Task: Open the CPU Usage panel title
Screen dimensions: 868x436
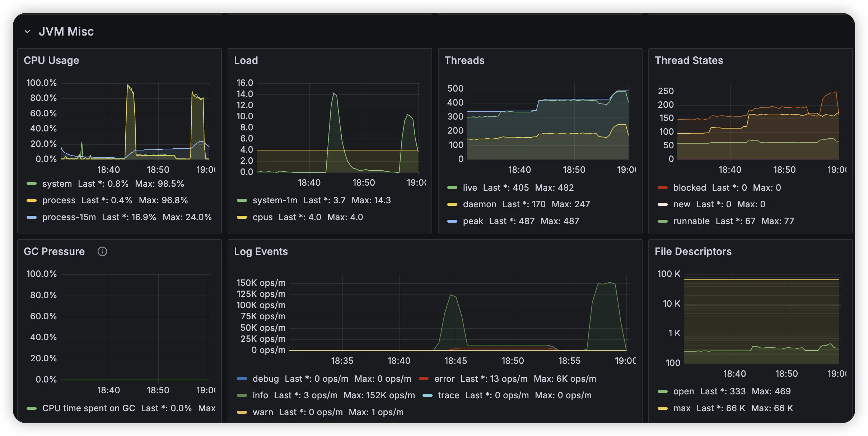Action: (51, 60)
